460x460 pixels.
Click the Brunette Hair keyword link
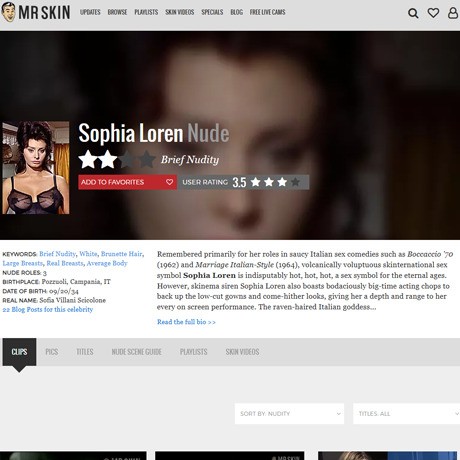pos(121,254)
